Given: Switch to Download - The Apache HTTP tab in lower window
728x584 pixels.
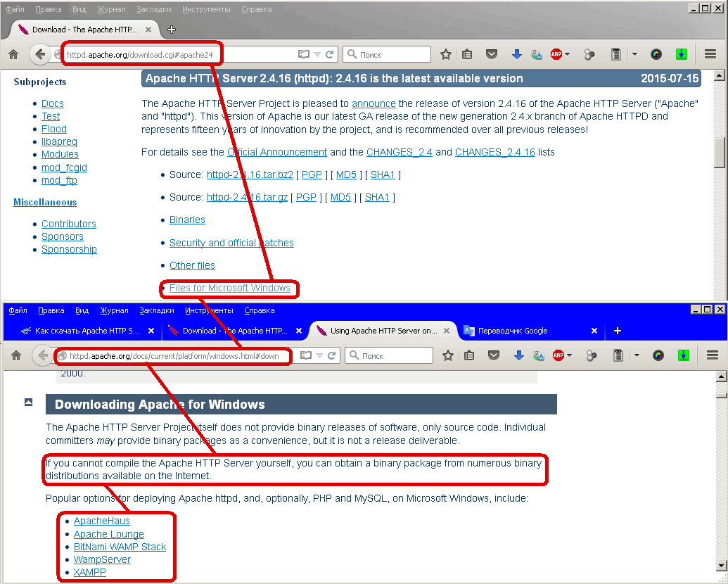Looking at the screenshot, I should pyautogui.click(x=234, y=331).
